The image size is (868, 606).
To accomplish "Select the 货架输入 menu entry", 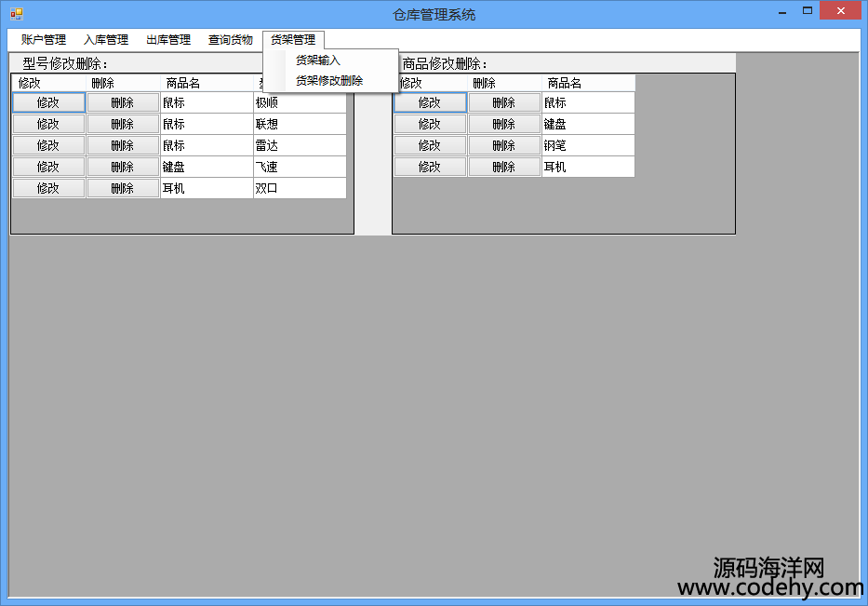I will [x=330, y=61].
